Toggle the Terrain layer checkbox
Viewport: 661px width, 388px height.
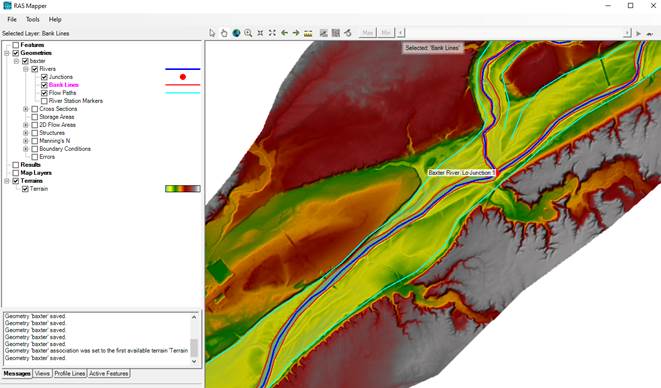click(25, 189)
